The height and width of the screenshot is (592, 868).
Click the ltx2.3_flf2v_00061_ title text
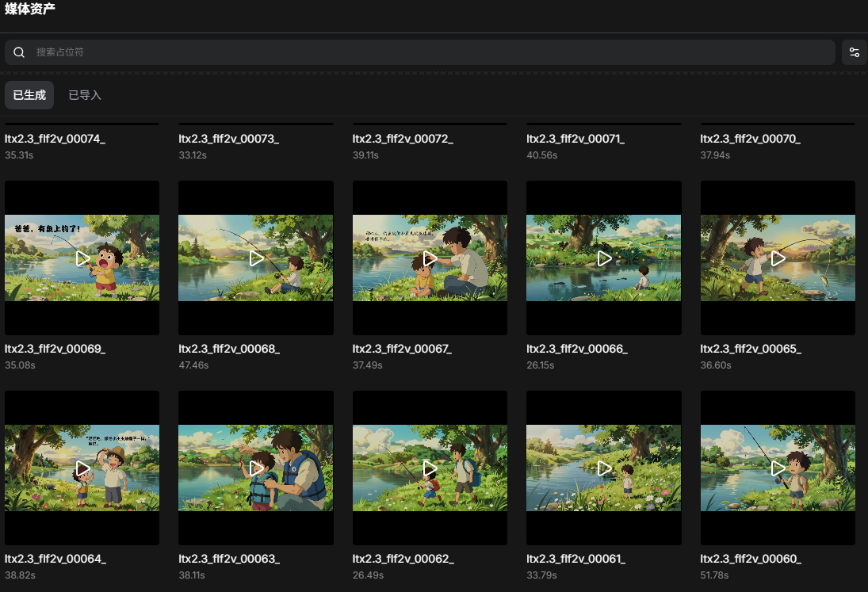coord(576,560)
